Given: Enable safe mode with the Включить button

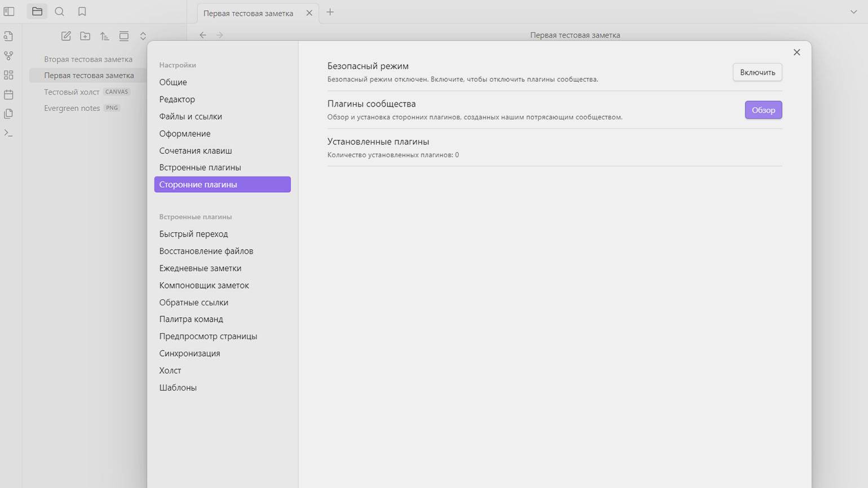Looking at the screenshot, I should point(758,72).
